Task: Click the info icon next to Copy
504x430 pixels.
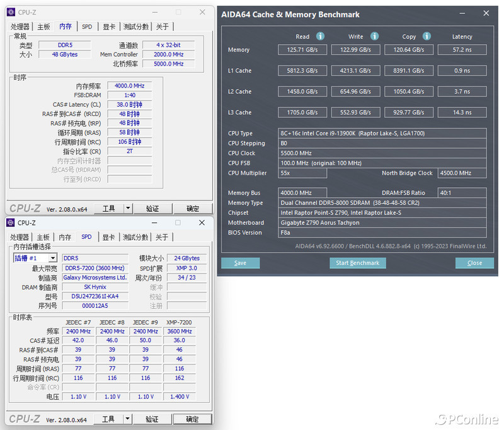Action: 427,37
